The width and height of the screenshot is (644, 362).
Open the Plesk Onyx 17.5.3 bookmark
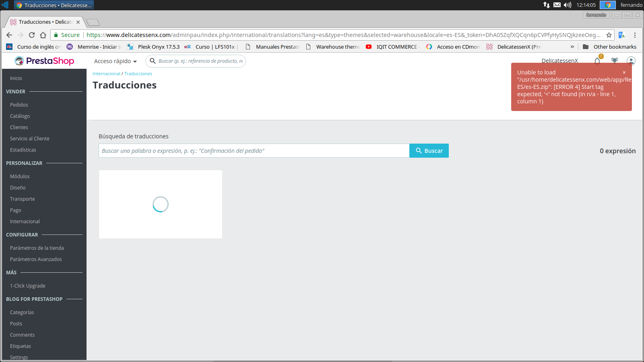point(153,47)
